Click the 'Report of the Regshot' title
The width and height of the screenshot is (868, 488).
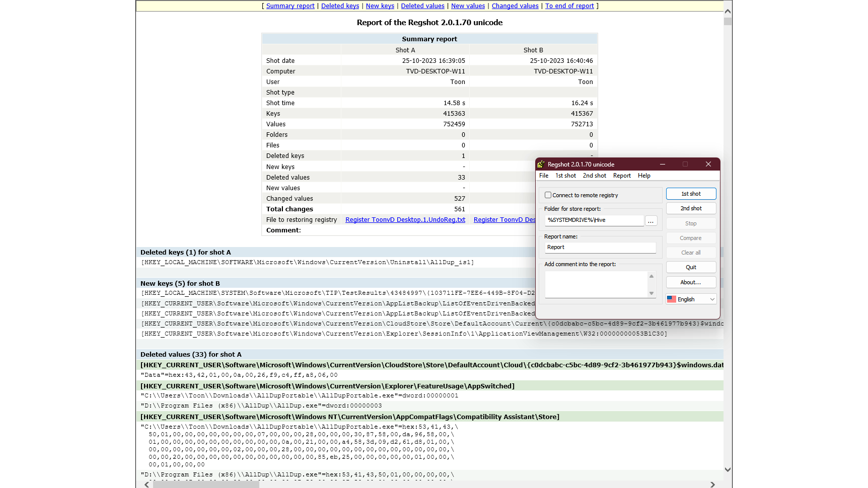click(x=429, y=23)
